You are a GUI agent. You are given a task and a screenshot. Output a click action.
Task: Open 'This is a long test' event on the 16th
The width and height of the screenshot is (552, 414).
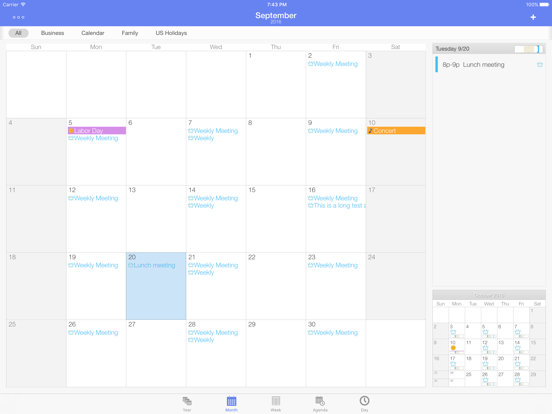(337, 206)
